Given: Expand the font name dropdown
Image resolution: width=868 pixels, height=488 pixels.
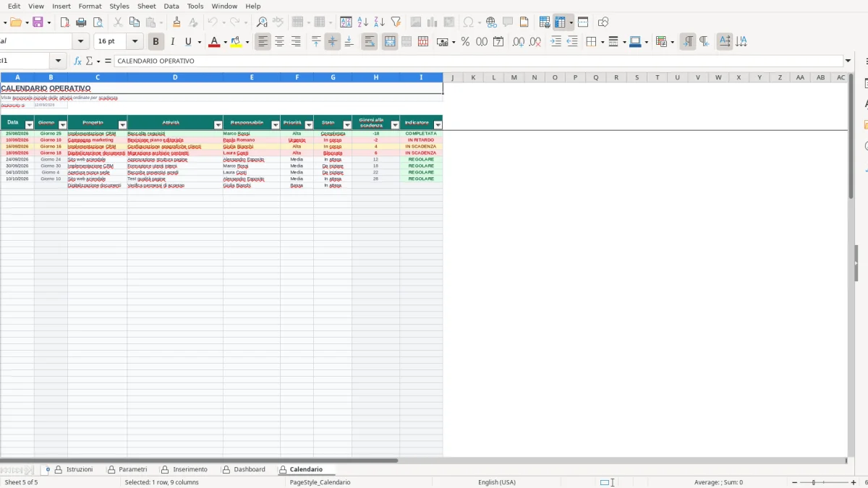Looking at the screenshot, I should pyautogui.click(x=80, y=42).
